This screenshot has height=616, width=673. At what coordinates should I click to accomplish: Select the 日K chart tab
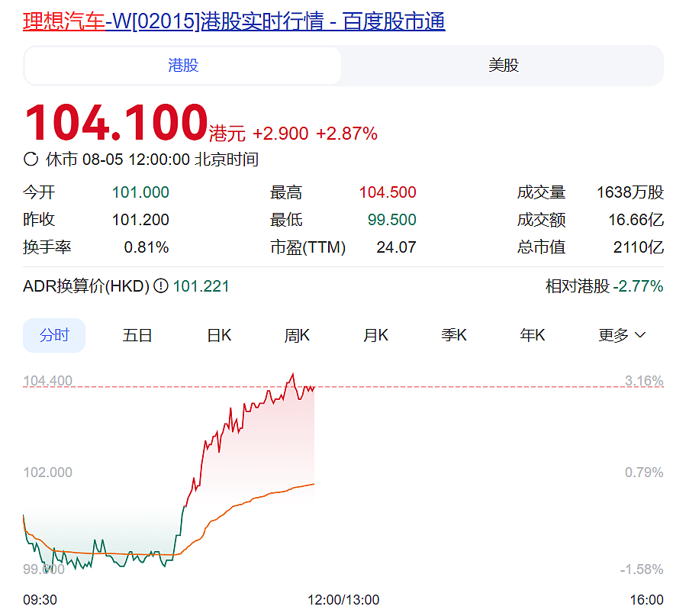(219, 335)
